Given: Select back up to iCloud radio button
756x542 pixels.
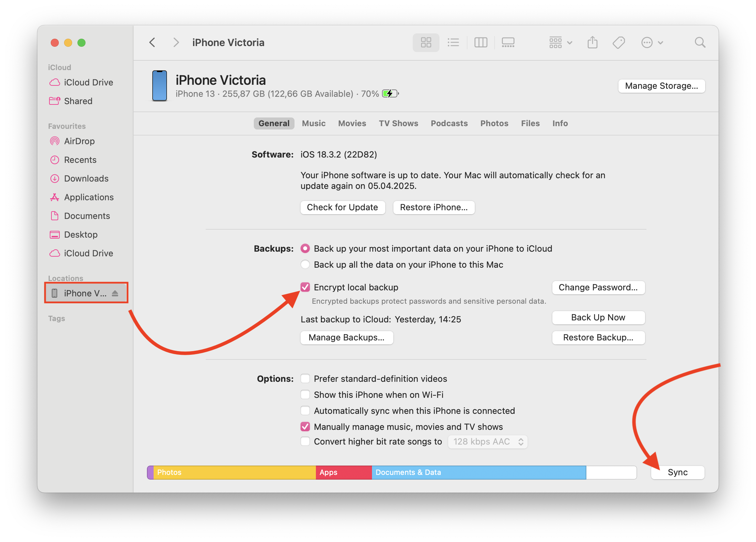Looking at the screenshot, I should (x=305, y=248).
